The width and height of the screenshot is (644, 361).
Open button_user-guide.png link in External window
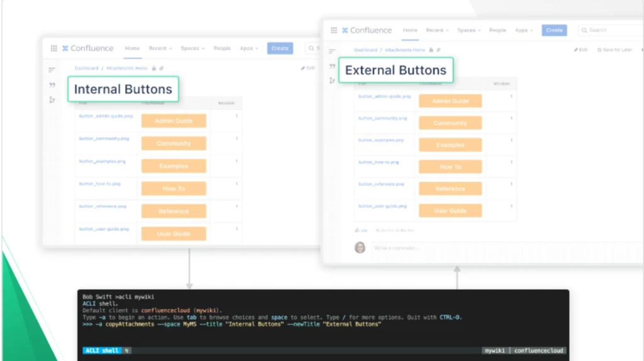pyautogui.click(x=382, y=206)
